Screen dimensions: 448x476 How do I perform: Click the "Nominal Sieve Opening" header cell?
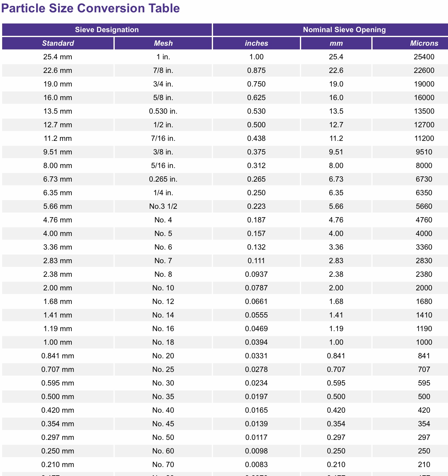344,30
